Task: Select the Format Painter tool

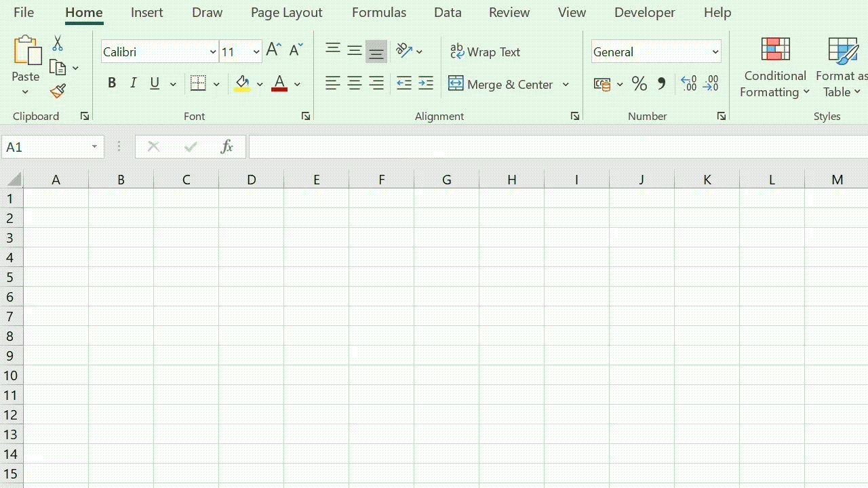Action: coord(57,91)
